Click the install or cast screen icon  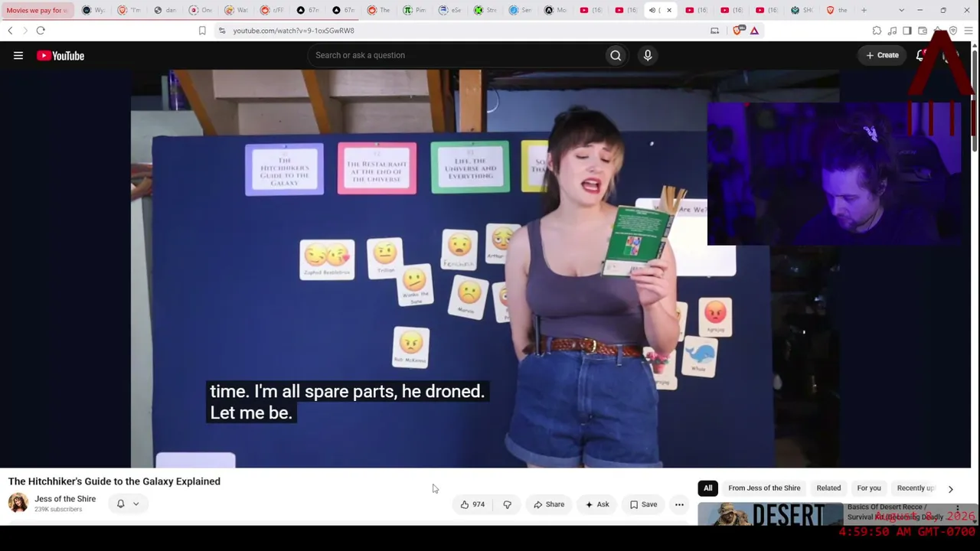click(x=715, y=31)
